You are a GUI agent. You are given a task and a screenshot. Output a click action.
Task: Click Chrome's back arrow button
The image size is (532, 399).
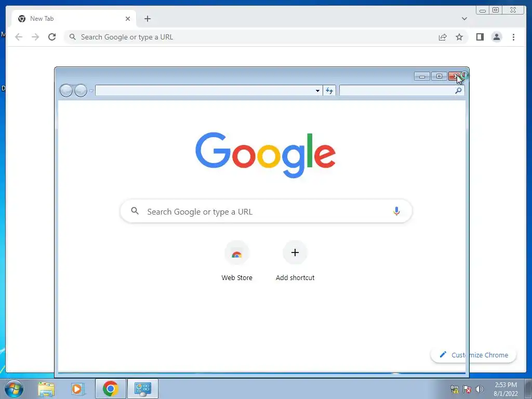[19, 37]
